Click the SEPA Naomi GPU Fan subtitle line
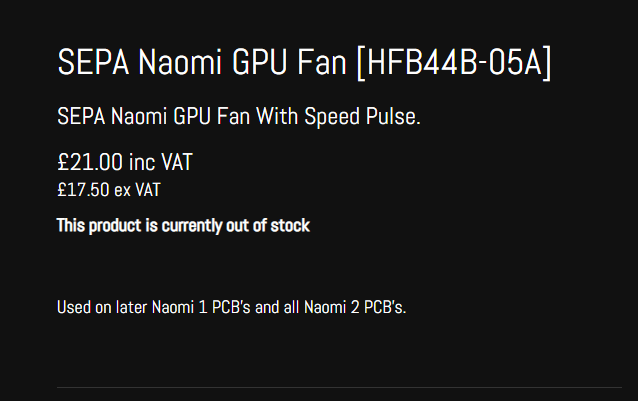 click(x=238, y=117)
